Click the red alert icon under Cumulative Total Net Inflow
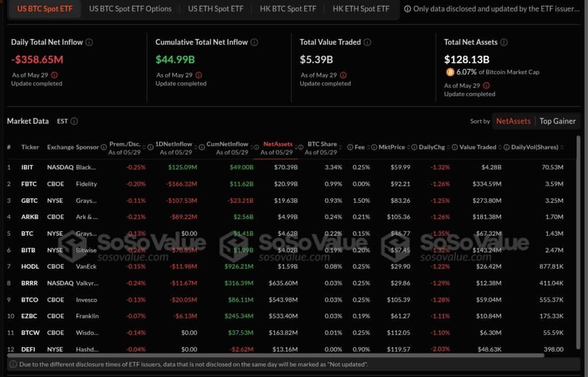 click(199, 75)
